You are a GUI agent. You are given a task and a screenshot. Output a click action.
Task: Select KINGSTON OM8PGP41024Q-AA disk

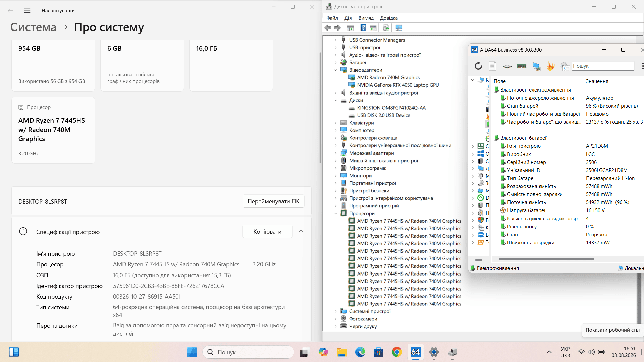[391, 108]
